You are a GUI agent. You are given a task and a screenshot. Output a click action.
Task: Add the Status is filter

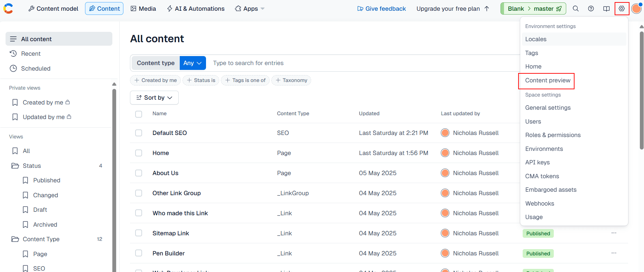[x=201, y=80]
